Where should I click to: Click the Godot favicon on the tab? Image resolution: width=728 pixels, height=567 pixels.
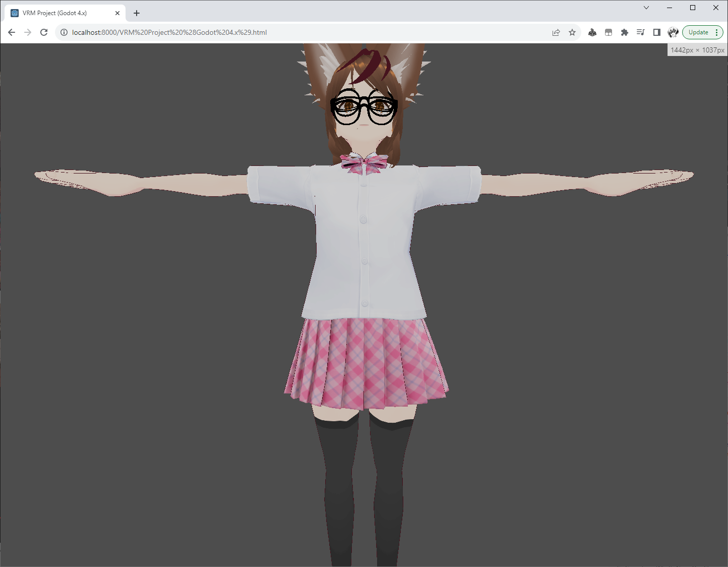(14, 13)
